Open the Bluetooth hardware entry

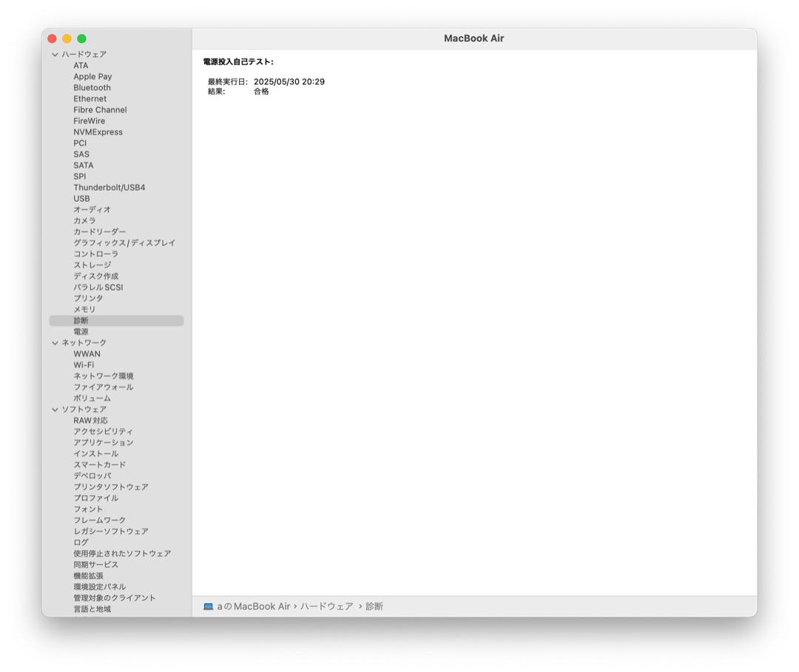[x=92, y=87]
